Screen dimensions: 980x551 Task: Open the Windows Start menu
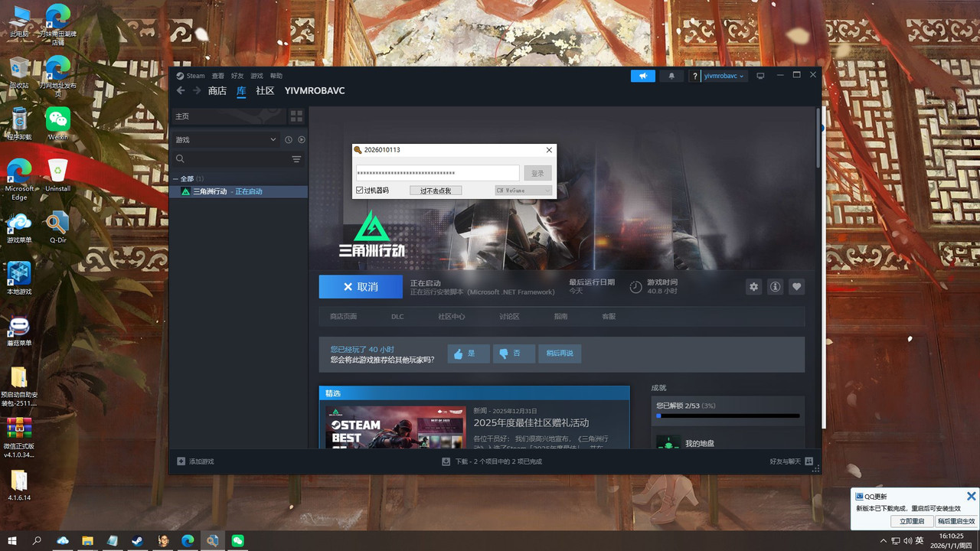tap(13, 540)
